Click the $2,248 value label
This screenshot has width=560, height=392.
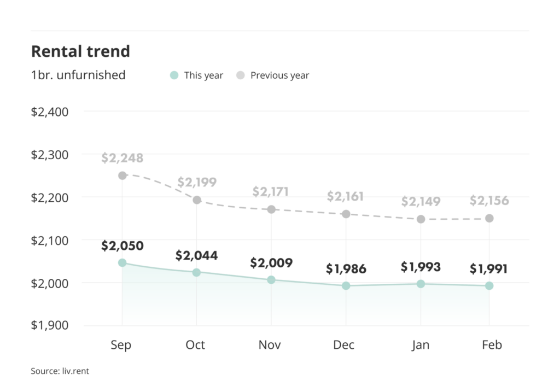point(122,159)
